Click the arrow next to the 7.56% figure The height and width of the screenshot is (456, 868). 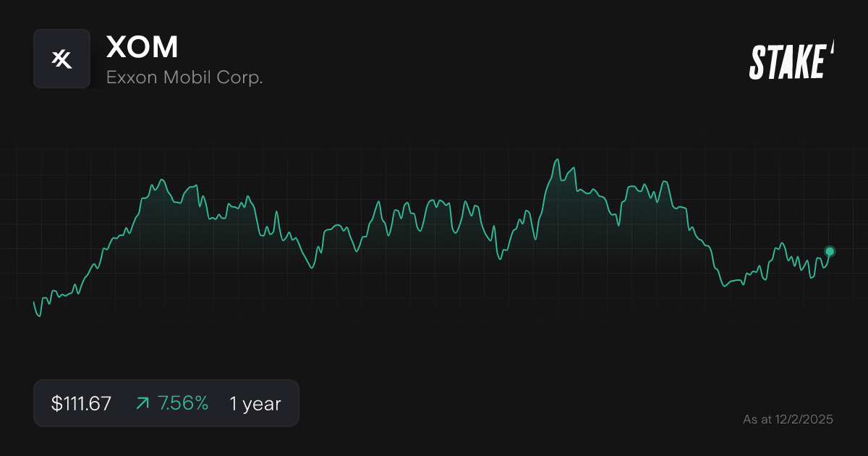(143, 402)
